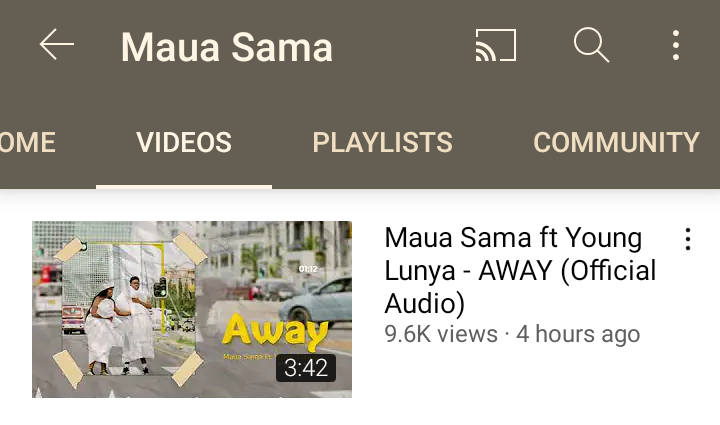Viewport: 720px width, 425px height.
Task: Click the yellow Away text on thumbnail
Action: [275, 331]
